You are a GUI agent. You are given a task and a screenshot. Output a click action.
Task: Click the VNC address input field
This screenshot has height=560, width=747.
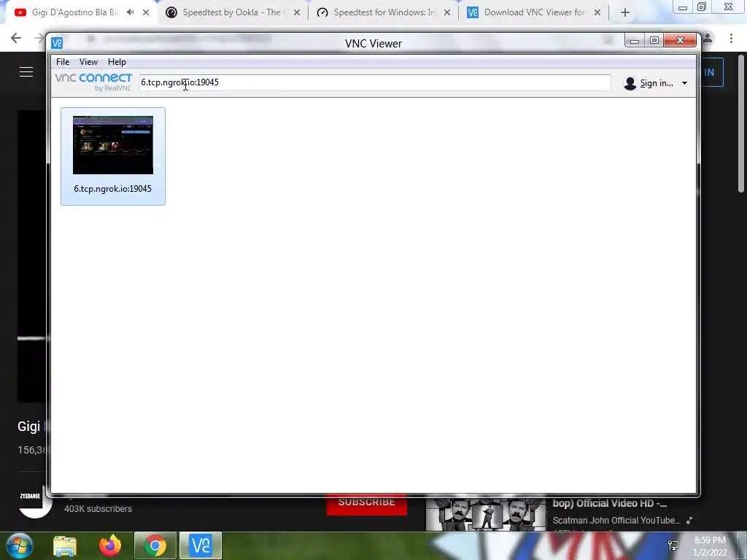pyautogui.click(x=374, y=82)
